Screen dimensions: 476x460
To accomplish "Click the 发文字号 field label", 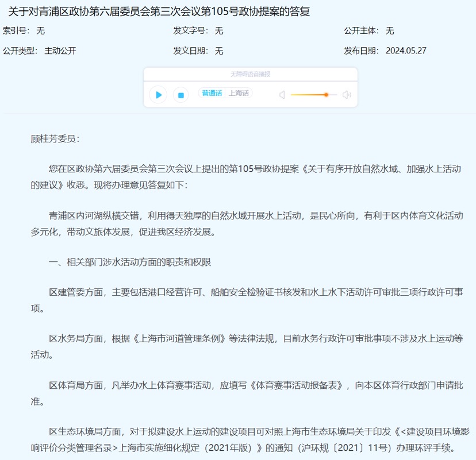I will (x=190, y=30).
